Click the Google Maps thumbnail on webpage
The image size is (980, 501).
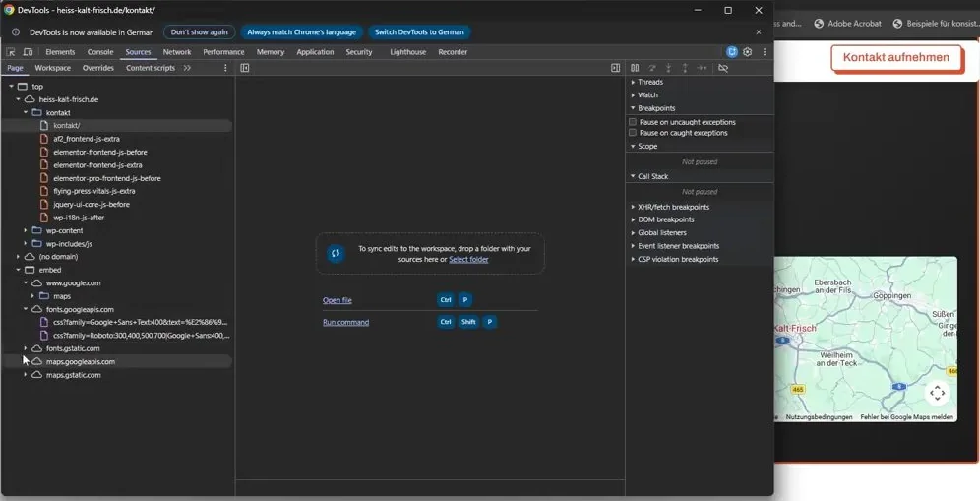[866, 339]
